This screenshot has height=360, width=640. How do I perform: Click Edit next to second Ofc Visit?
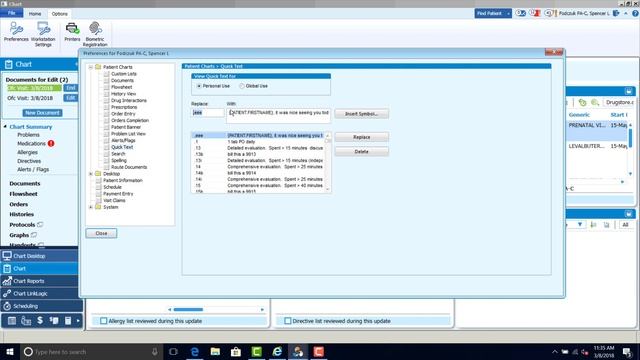[70, 98]
